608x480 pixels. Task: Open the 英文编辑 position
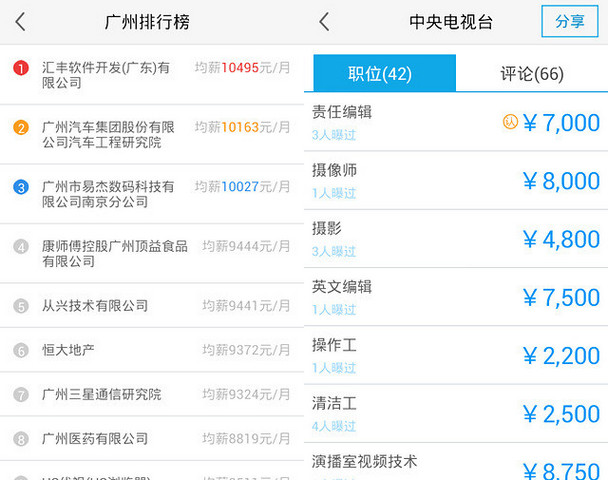coord(456,297)
